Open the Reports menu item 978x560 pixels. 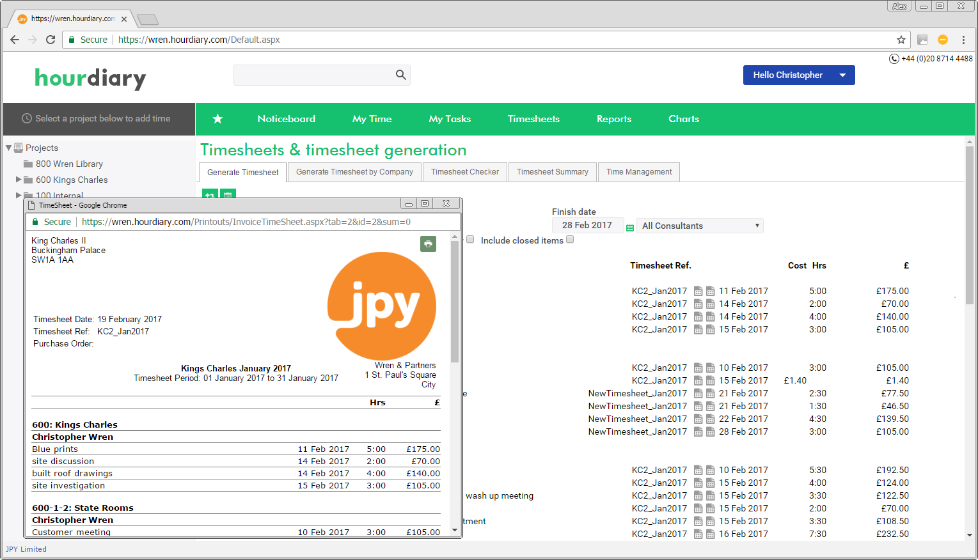(613, 119)
